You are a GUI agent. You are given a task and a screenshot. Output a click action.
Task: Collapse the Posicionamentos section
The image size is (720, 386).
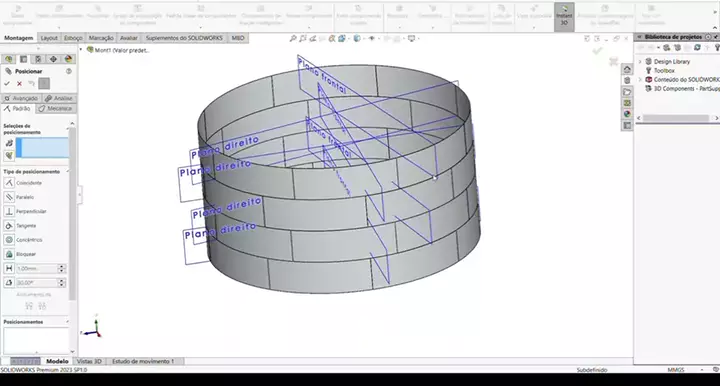(x=68, y=322)
